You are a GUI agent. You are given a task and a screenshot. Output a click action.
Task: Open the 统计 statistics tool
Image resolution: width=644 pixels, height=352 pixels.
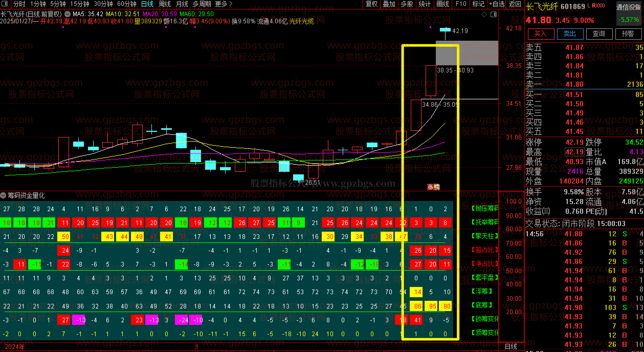[x=425, y=4]
